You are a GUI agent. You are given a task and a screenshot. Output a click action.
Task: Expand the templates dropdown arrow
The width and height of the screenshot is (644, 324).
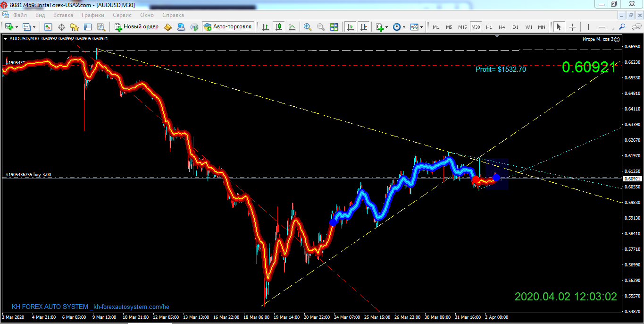pos(422,27)
